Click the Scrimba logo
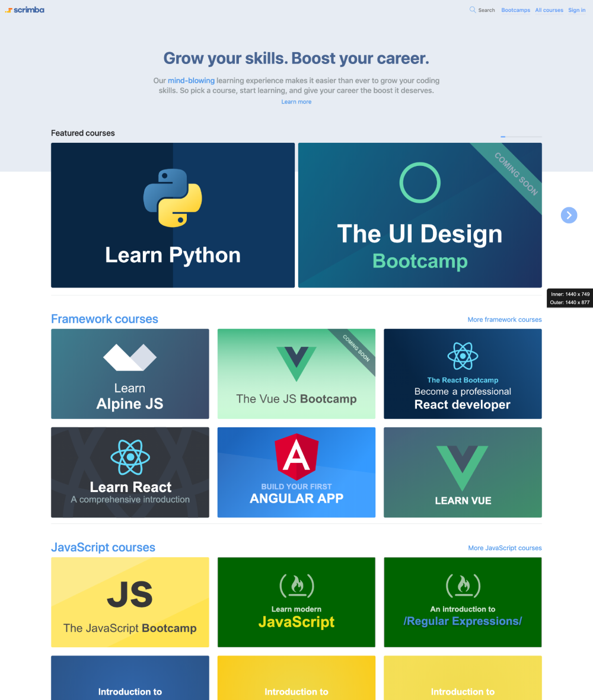 (x=24, y=9)
